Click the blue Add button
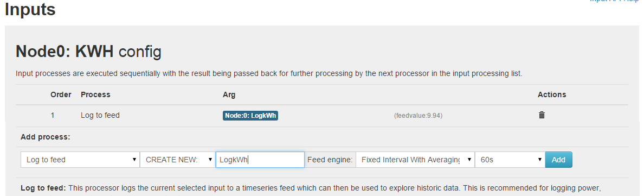 click(x=558, y=160)
